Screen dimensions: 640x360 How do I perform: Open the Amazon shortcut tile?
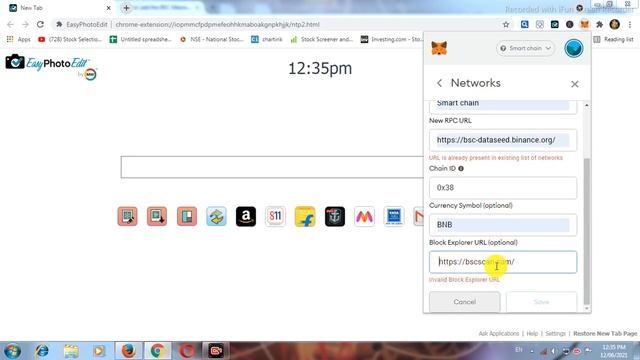click(x=246, y=216)
